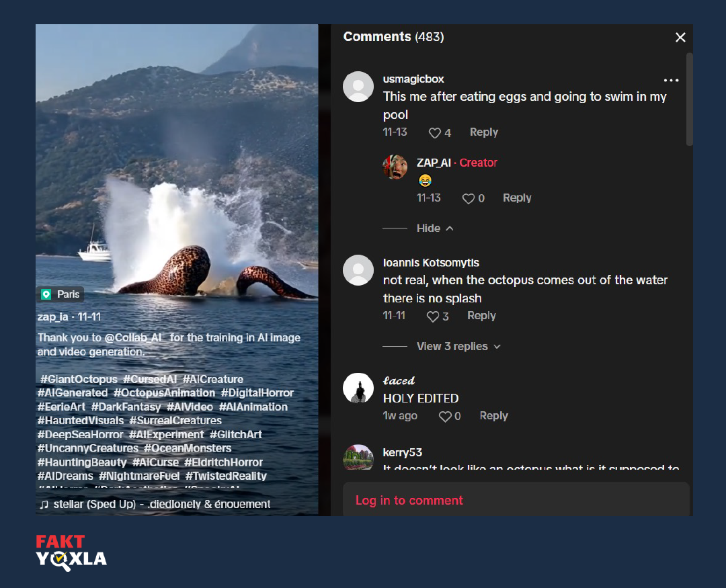Open #HauntingBeauty hashtag
The width and height of the screenshot is (726, 588).
(82, 462)
